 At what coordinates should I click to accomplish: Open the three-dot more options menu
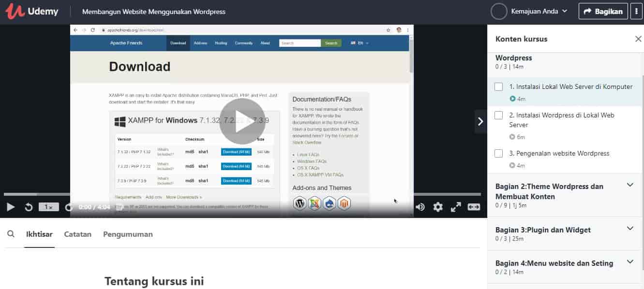click(x=636, y=11)
